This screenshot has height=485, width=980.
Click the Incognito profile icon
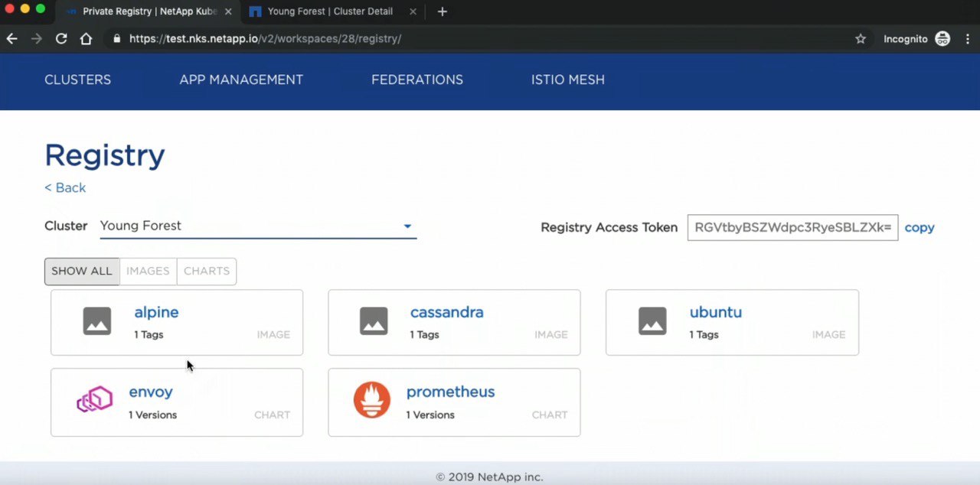pos(942,38)
